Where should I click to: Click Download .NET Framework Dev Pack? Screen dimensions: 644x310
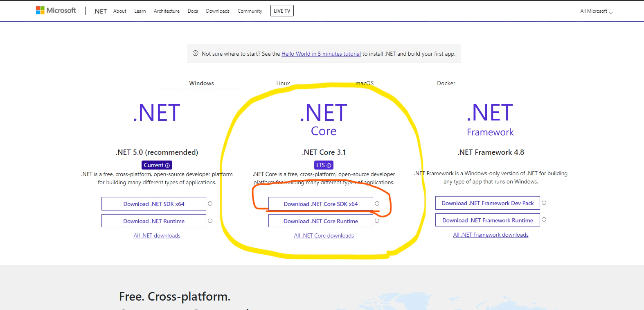[488, 203]
